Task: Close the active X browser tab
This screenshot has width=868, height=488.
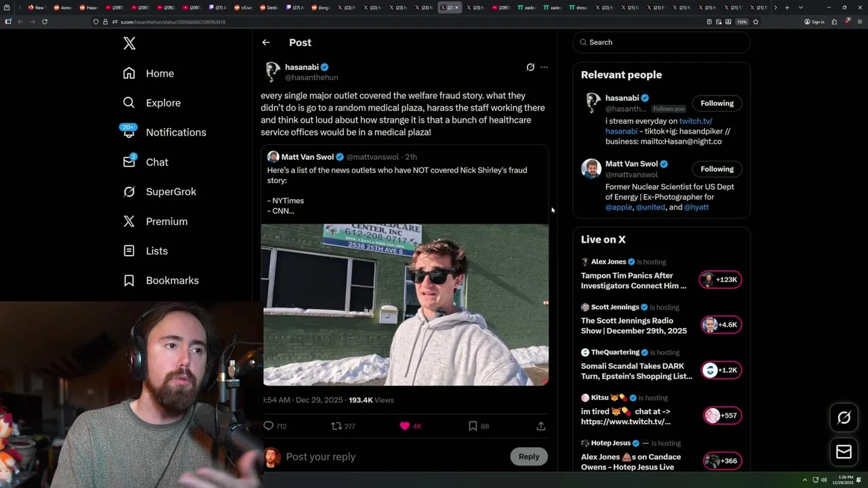Action: [456, 7]
